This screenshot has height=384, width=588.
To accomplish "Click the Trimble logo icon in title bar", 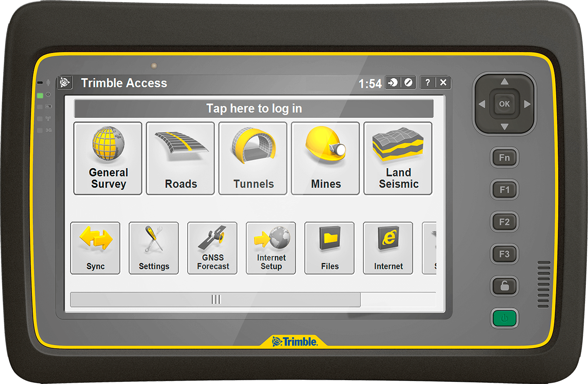I will tap(65, 82).
